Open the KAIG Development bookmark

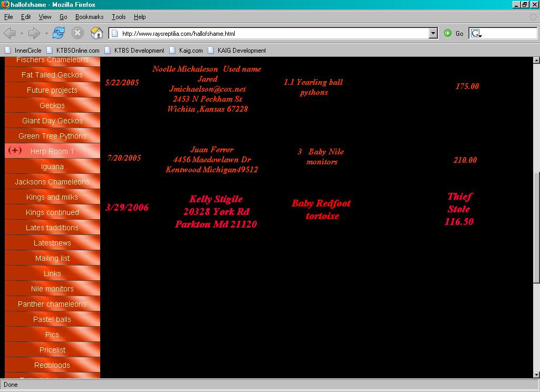237,50
